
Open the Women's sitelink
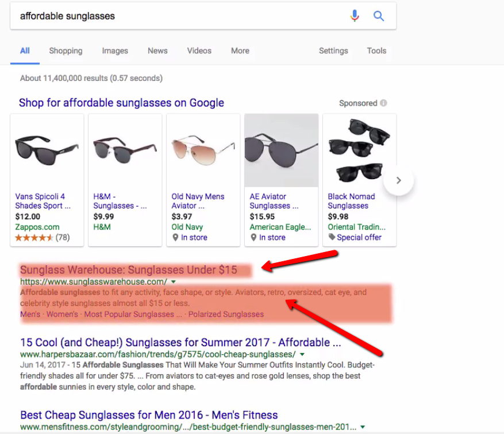point(63,314)
